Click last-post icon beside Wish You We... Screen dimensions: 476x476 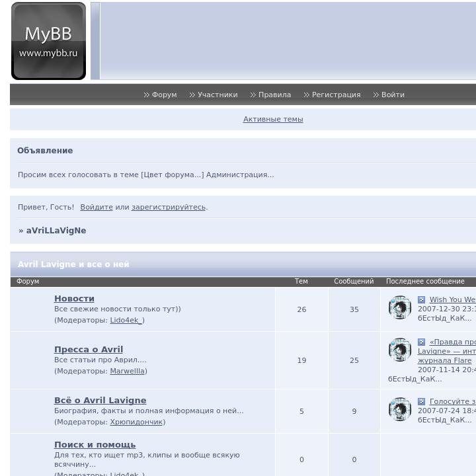(x=421, y=299)
